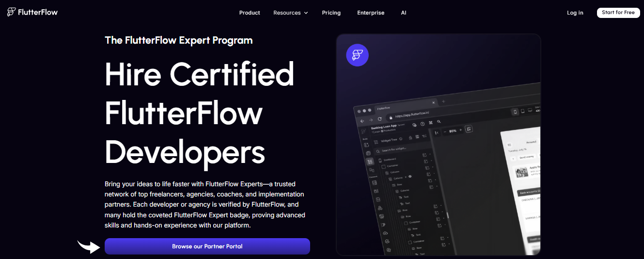
Task: Go to the Pricing page
Action: click(331, 13)
